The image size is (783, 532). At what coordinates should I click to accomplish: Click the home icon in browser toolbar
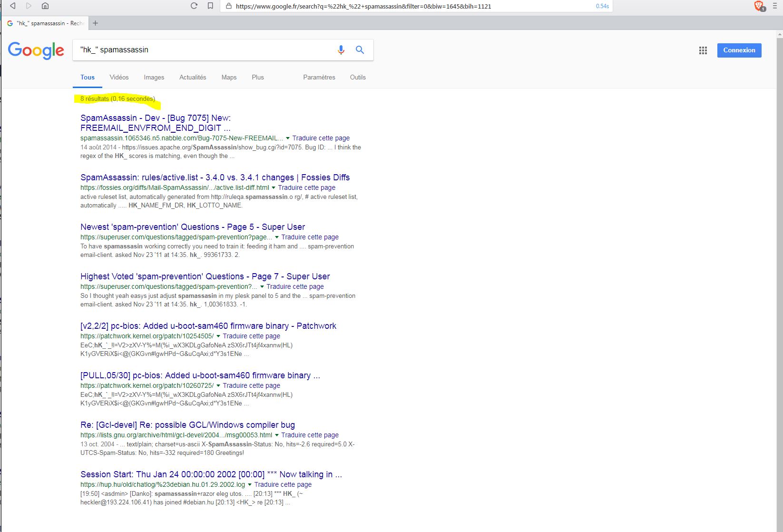click(45, 6)
